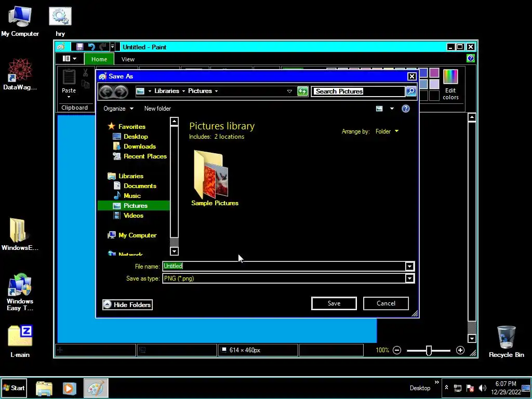Click the green Refresh button
This screenshot has height=399, width=532.
[x=302, y=91]
